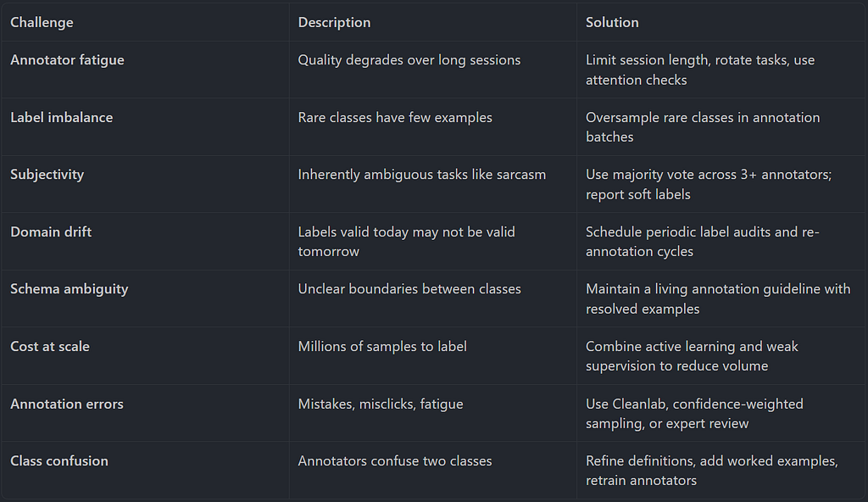This screenshot has width=868, height=502.
Task: Select the Annotator fatigue cell
Action: pyautogui.click(x=67, y=60)
